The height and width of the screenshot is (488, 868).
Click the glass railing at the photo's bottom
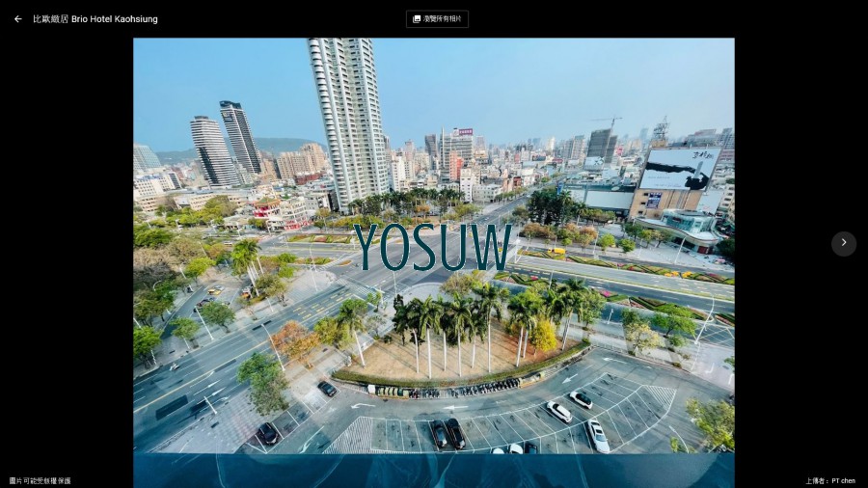[434, 470]
